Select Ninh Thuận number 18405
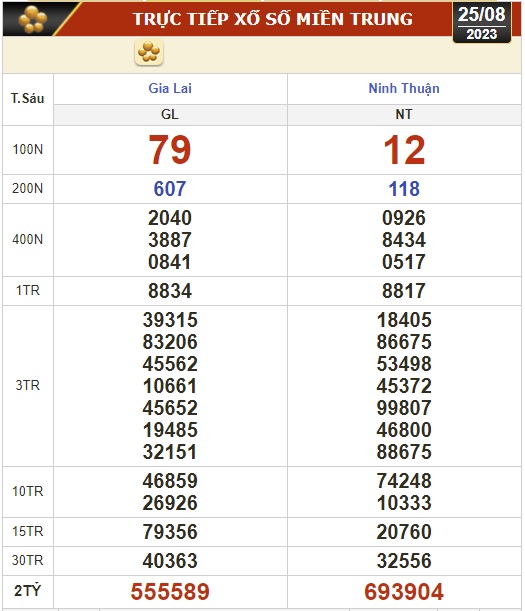Screen dimensions: 525x611 click(x=404, y=320)
